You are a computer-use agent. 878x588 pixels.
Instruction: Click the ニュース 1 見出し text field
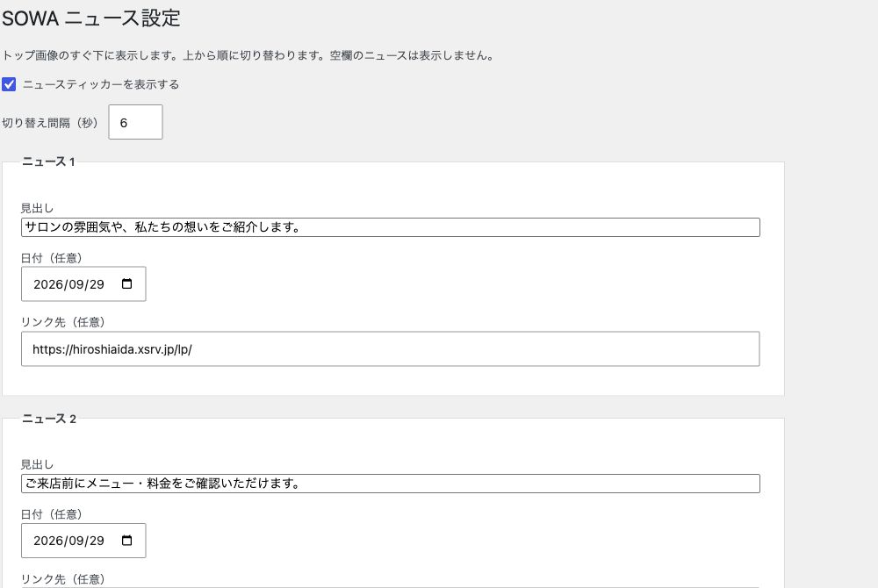pyautogui.click(x=391, y=227)
